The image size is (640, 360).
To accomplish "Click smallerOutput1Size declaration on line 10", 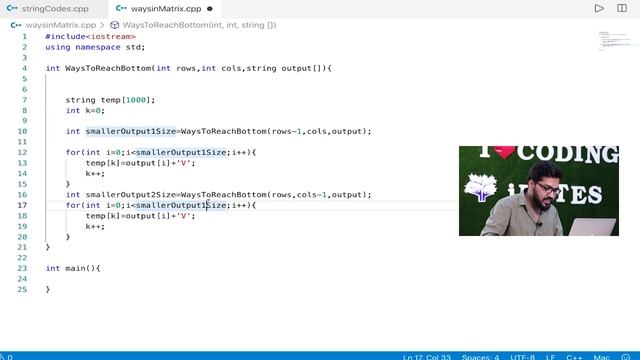I will (x=131, y=131).
